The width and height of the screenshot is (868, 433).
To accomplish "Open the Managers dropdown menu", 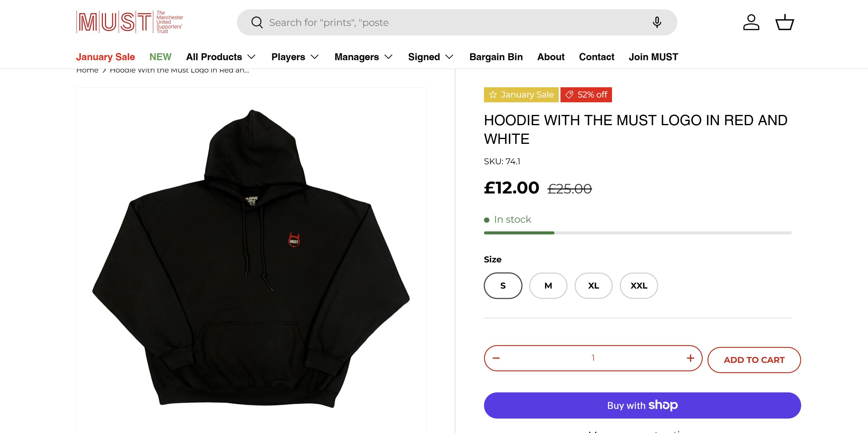I will [x=363, y=57].
